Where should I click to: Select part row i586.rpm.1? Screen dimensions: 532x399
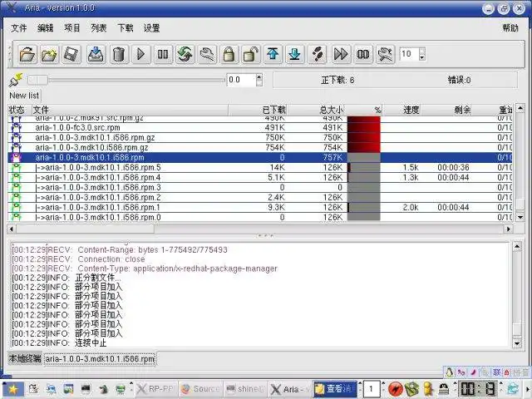[x=260, y=207]
